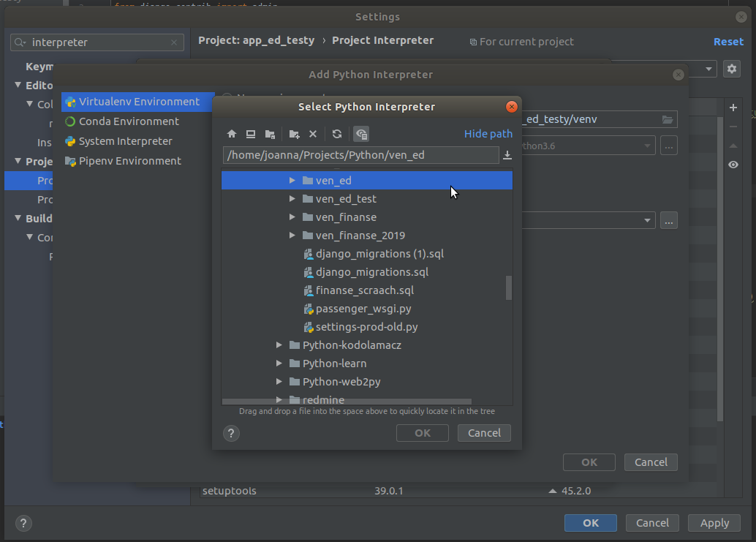This screenshot has width=756, height=542.
Task: Select settings-prod-old.py file
Action: pyautogui.click(x=367, y=327)
